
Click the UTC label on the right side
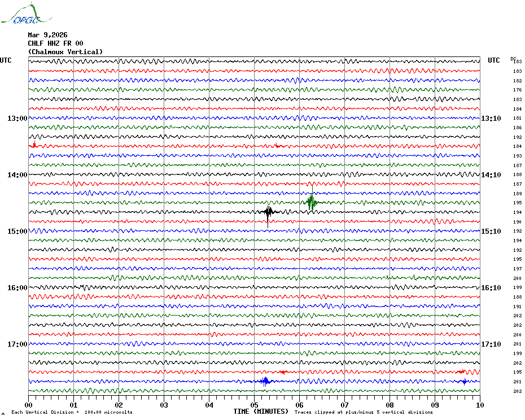494,60
